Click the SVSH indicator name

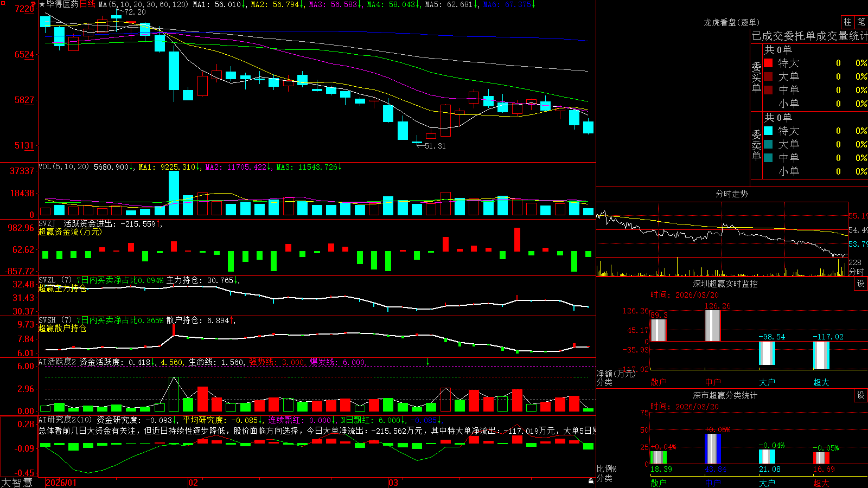click(47, 320)
